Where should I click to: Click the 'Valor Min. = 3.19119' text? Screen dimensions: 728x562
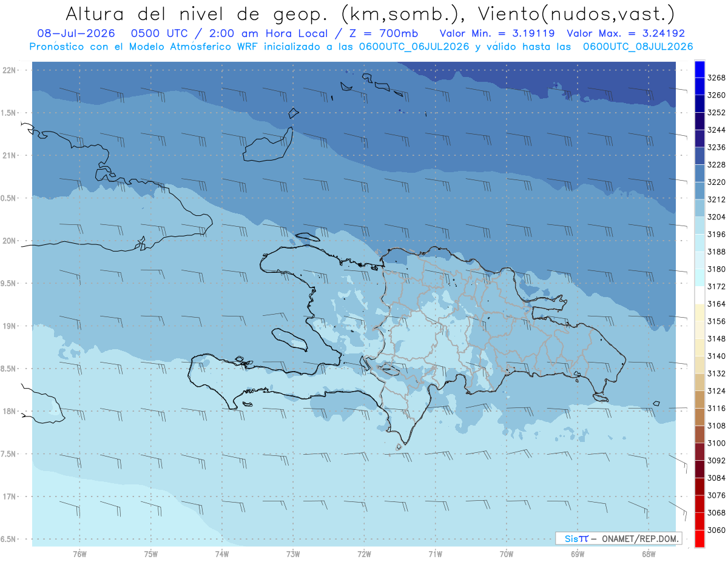click(x=499, y=33)
